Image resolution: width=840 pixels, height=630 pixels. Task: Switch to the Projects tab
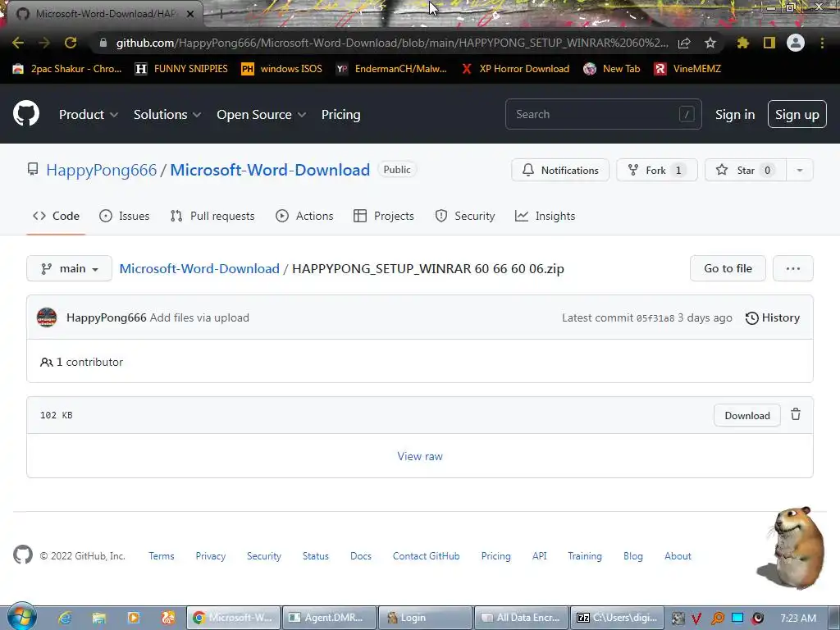click(384, 216)
